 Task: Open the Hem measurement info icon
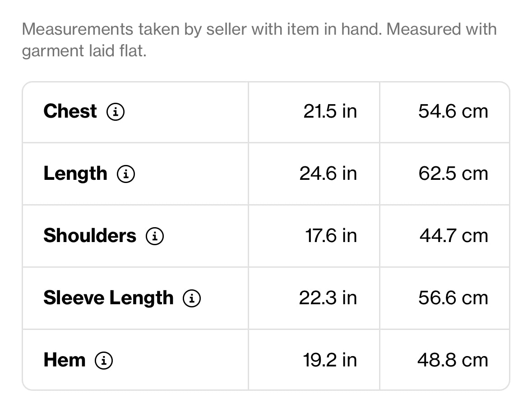pos(104,361)
